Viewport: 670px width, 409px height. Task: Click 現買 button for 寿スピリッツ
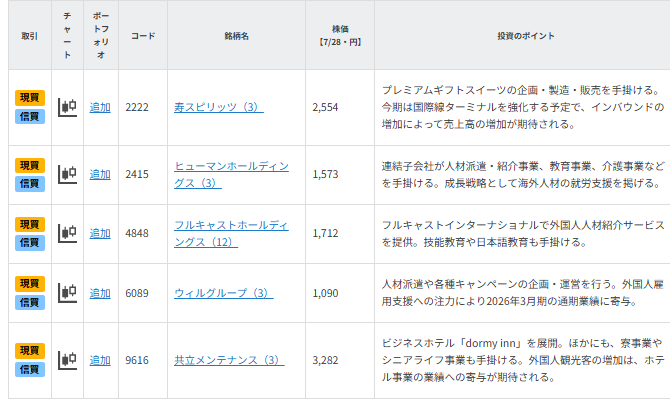point(30,98)
